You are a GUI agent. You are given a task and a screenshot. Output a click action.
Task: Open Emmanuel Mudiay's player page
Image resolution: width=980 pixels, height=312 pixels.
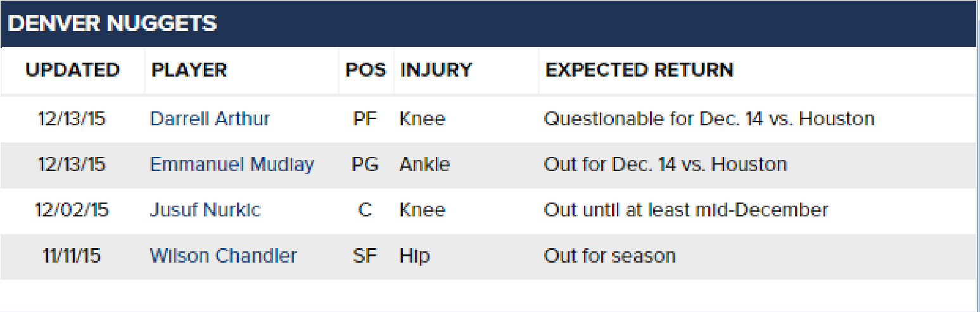click(x=232, y=165)
